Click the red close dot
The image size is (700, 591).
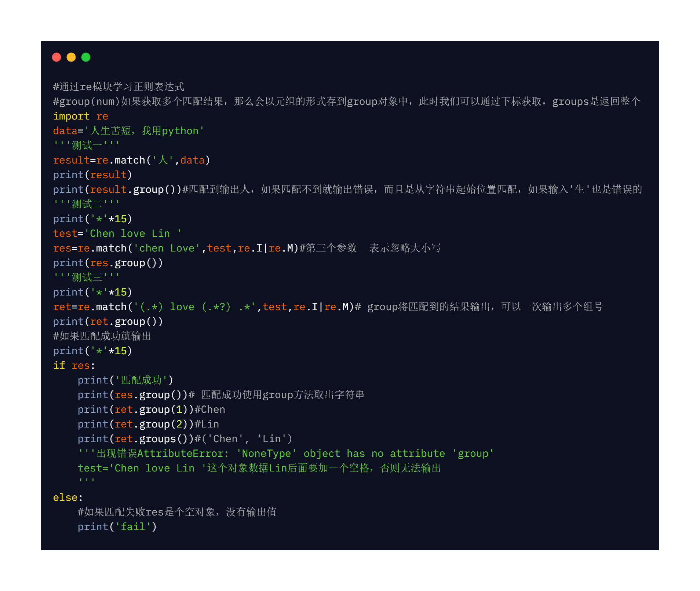pos(56,57)
